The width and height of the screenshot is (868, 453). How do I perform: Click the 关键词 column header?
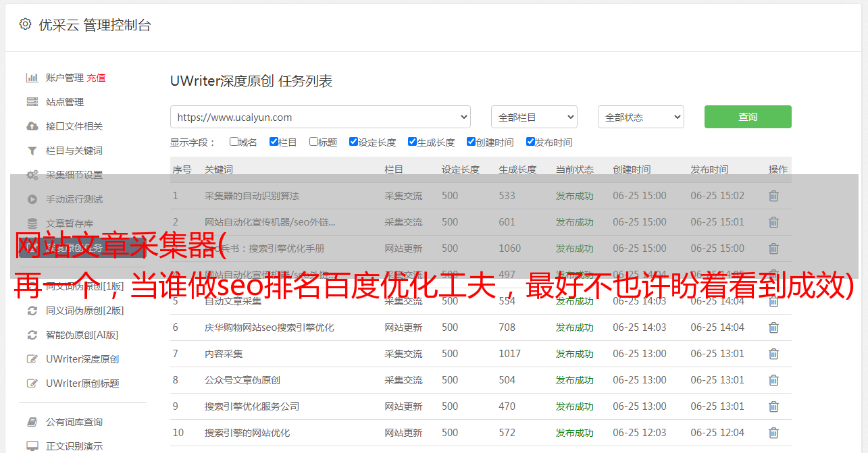[219, 169]
